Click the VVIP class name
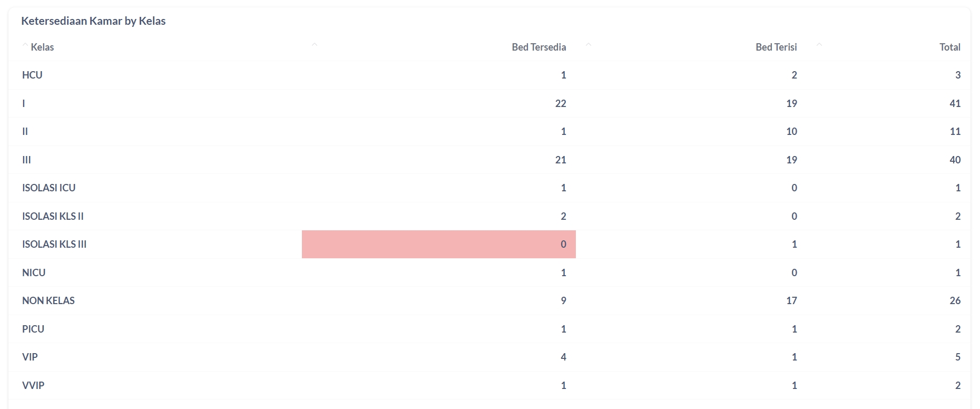Screen dimensions: 980x409 [x=33, y=386]
